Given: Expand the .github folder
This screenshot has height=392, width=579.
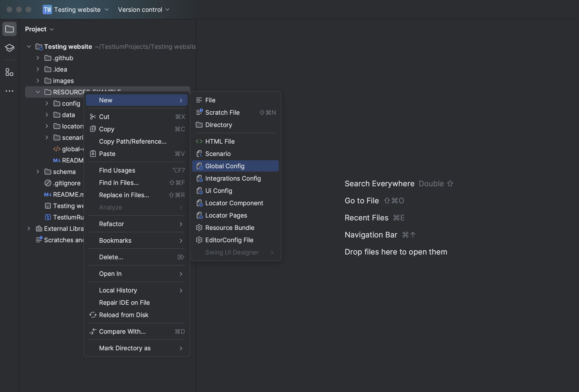Looking at the screenshot, I should (38, 58).
